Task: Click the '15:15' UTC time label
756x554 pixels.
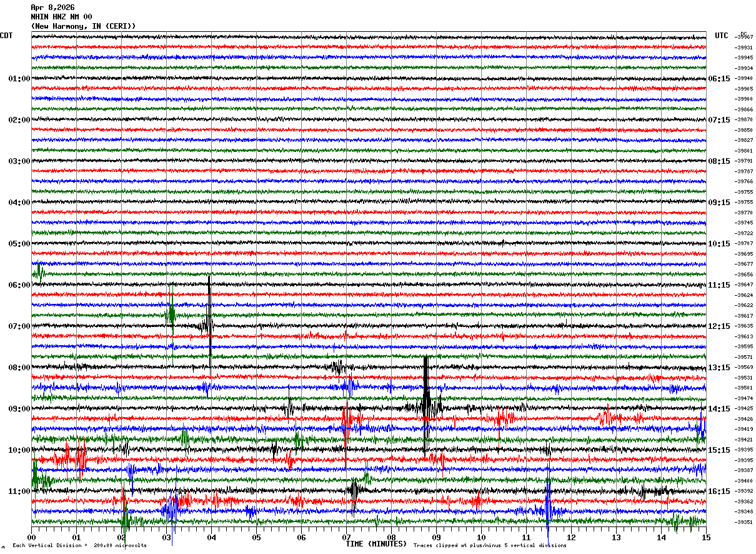Action: pos(719,450)
